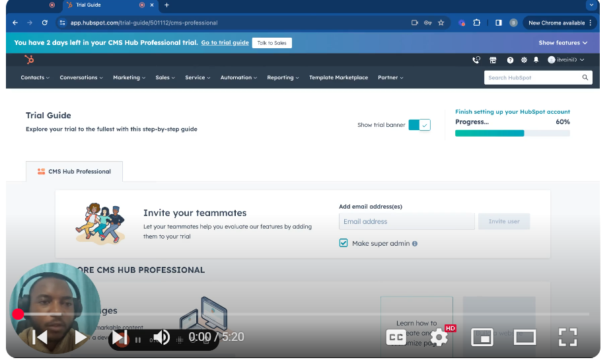Image resolution: width=615 pixels, height=364 pixels.
Task: Expand the Marketing menu
Action: tap(129, 78)
